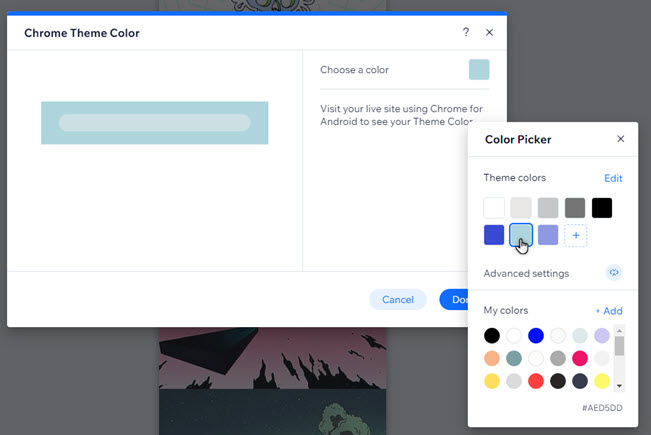The width and height of the screenshot is (651, 435).
Task: Pick the teal circle in My colors
Action: coord(514,358)
